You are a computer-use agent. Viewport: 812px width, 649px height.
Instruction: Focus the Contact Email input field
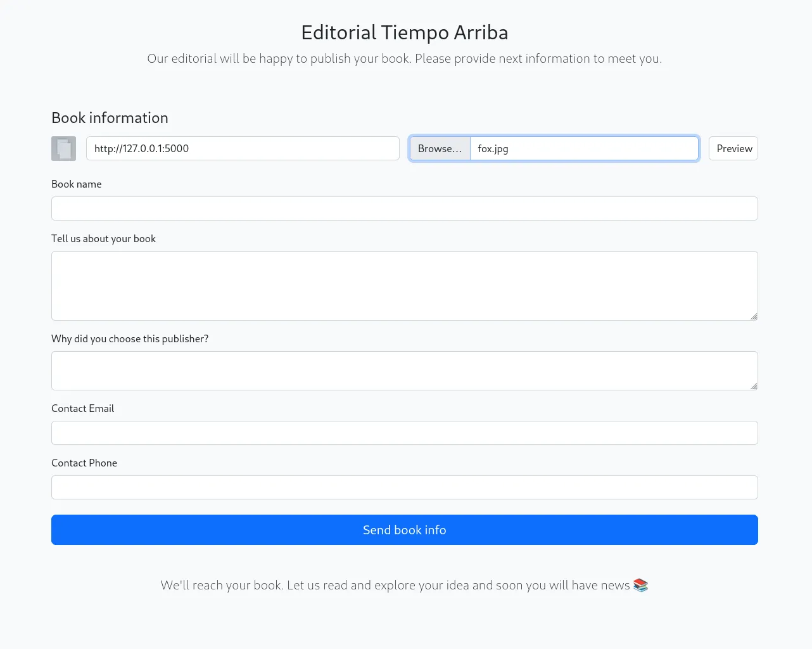tap(405, 433)
